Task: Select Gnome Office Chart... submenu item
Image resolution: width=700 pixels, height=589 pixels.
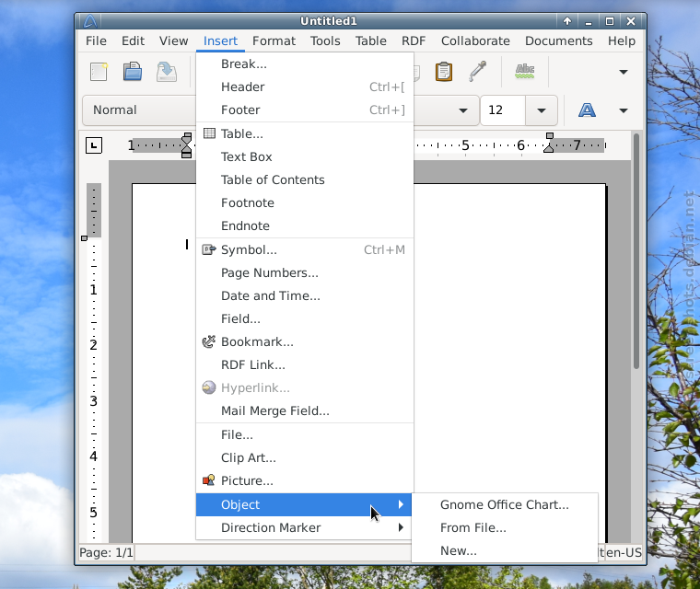Action: pos(505,504)
